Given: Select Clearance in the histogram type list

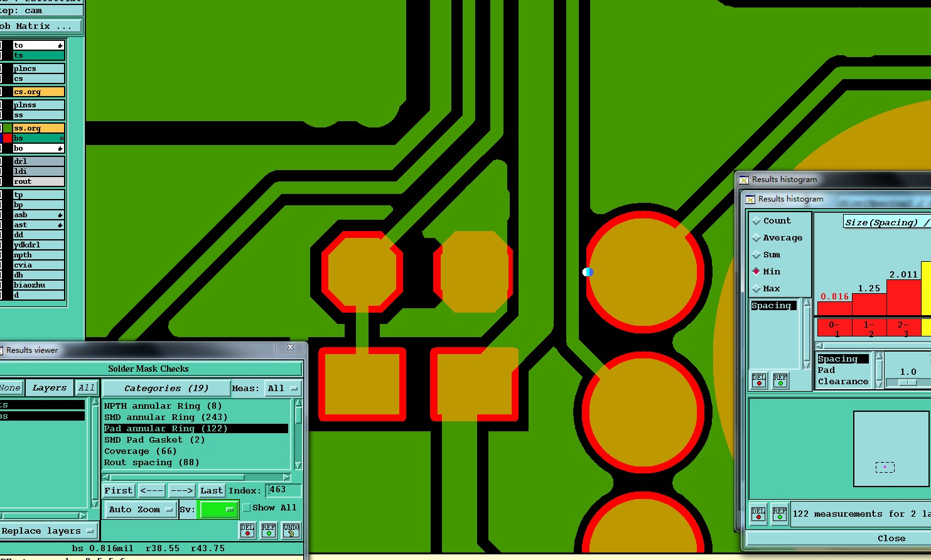Looking at the screenshot, I should coord(843,382).
